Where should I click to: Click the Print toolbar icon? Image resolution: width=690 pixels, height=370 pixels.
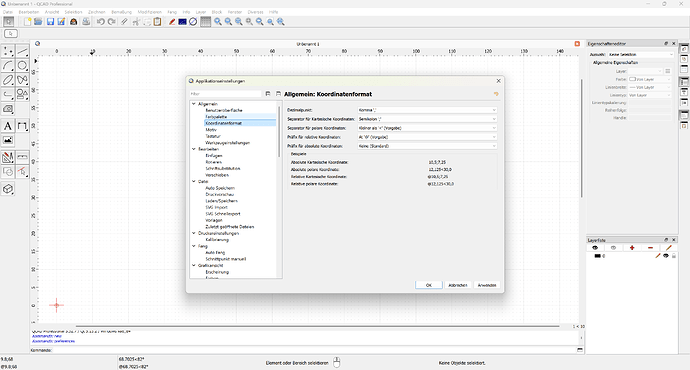coord(86,22)
